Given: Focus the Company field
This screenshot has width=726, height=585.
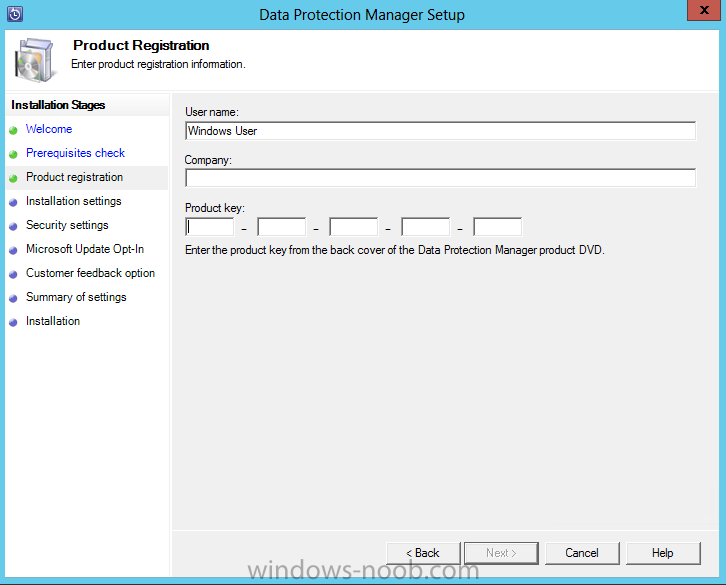Looking at the screenshot, I should [x=440, y=178].
